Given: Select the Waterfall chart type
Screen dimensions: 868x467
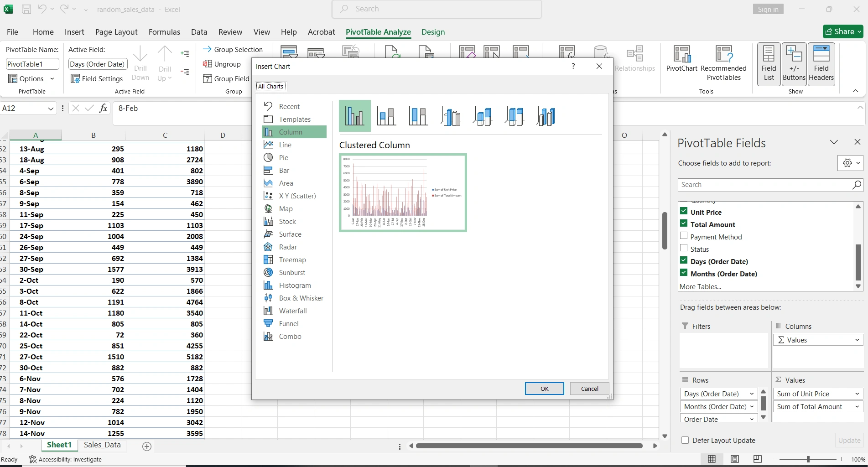Looking at the screenshot, I should pos(292,311).
